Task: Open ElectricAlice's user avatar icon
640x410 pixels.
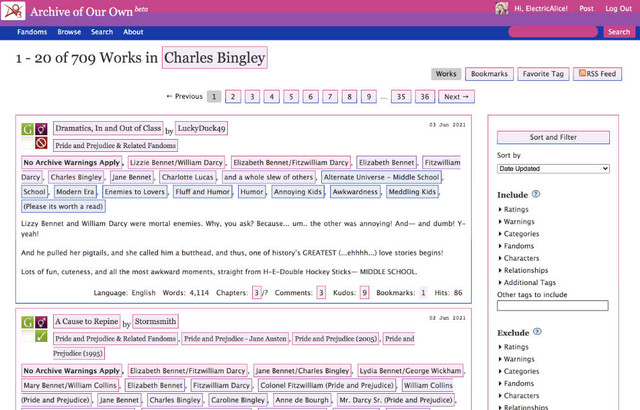Action: pyautogui.click(x=502, y=8)
